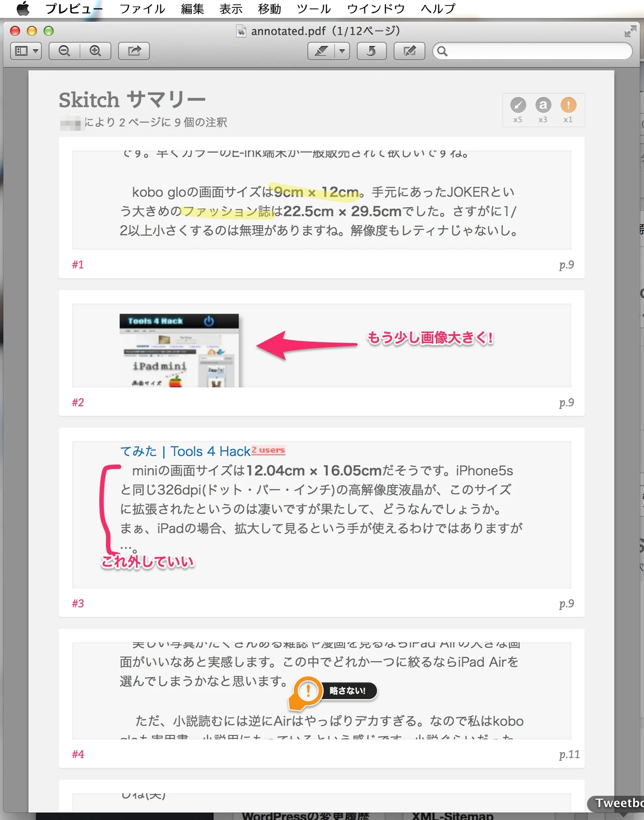Open the 表示 menu
Screen dimensions: 644x820
pyautogui.click(x=231, y=8)
